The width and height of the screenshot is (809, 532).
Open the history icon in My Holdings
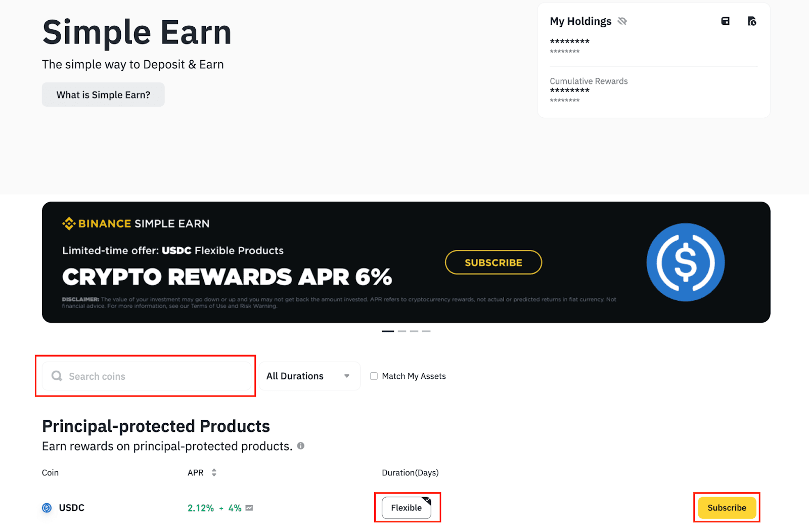point(752,21)
